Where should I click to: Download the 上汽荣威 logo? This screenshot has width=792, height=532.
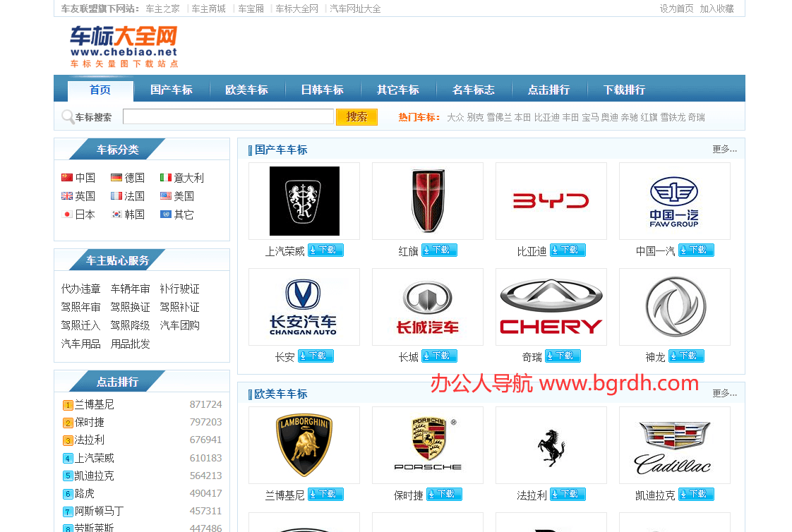[x=325, y=250]
